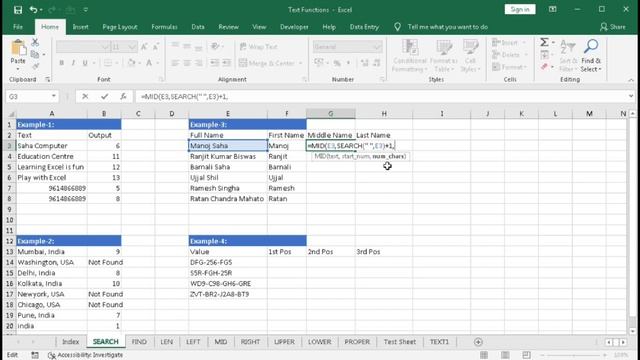Toggle Wrap Text option
The image size is (640, 360).
258,47
